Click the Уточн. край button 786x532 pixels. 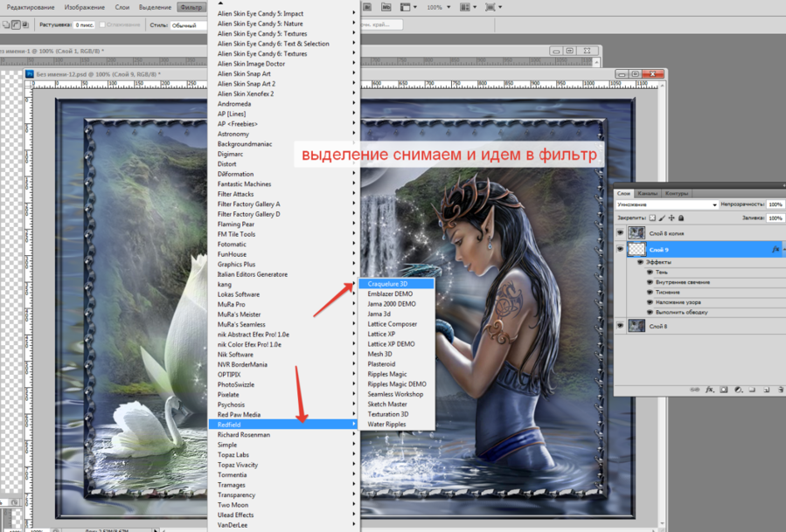click(380, 24)
